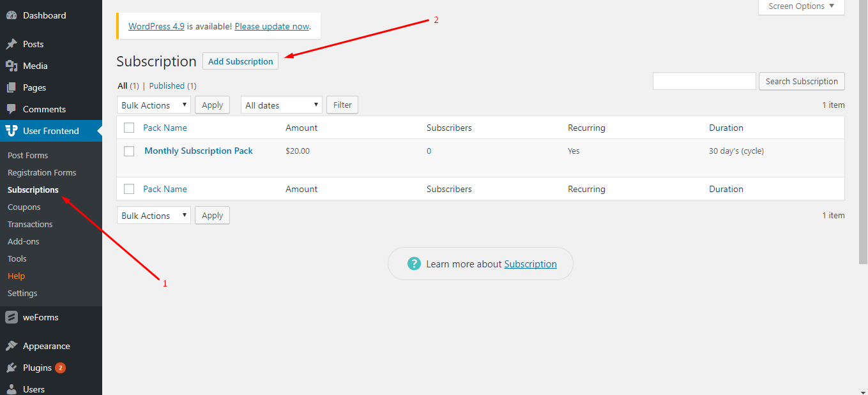Click the Dashboard gauge icon
Image resolution: width=868 pixels, height=395 pixels.
[x=11, y=15]
